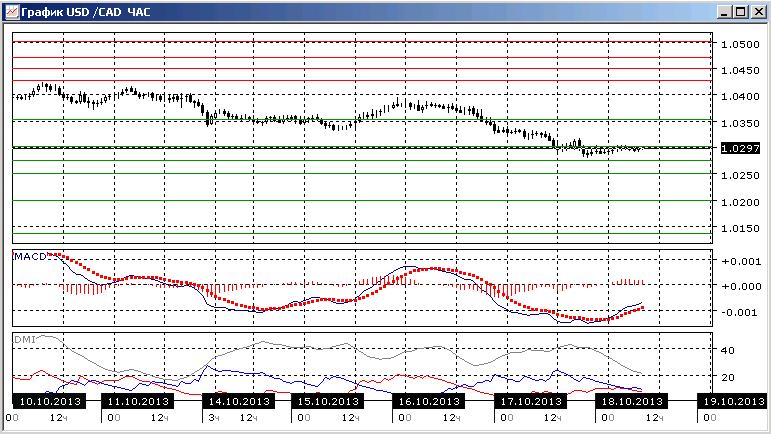Select the current price label 1.0297
This screenshot has width=771, height=434.
coord(740,148)
